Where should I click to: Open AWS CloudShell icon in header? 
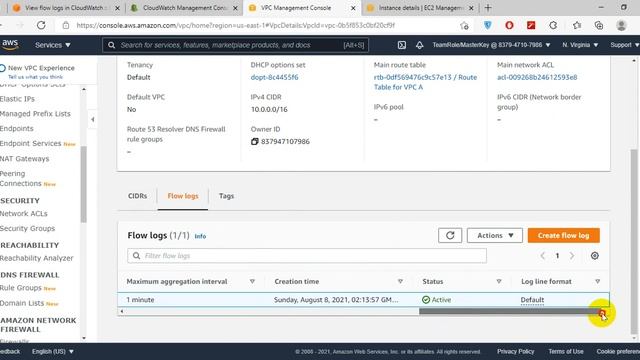402,45
